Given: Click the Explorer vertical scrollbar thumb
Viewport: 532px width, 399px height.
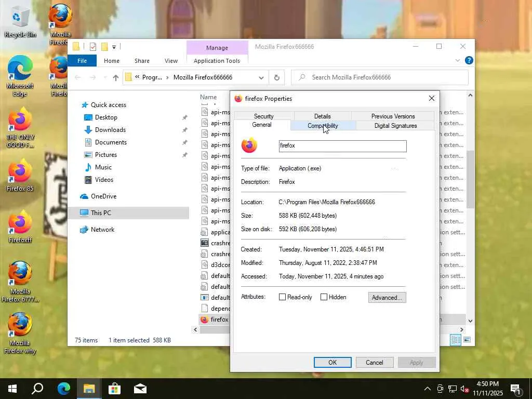Looking at the screenshot, I should (x=470, y=179).
